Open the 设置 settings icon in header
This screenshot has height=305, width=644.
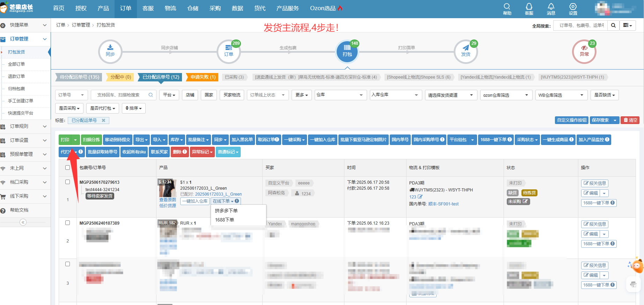tap(573, 9)
